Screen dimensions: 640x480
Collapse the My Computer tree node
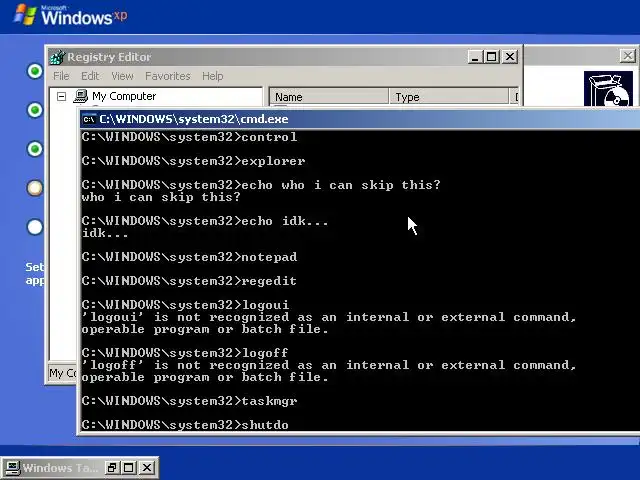coord(62,96)
